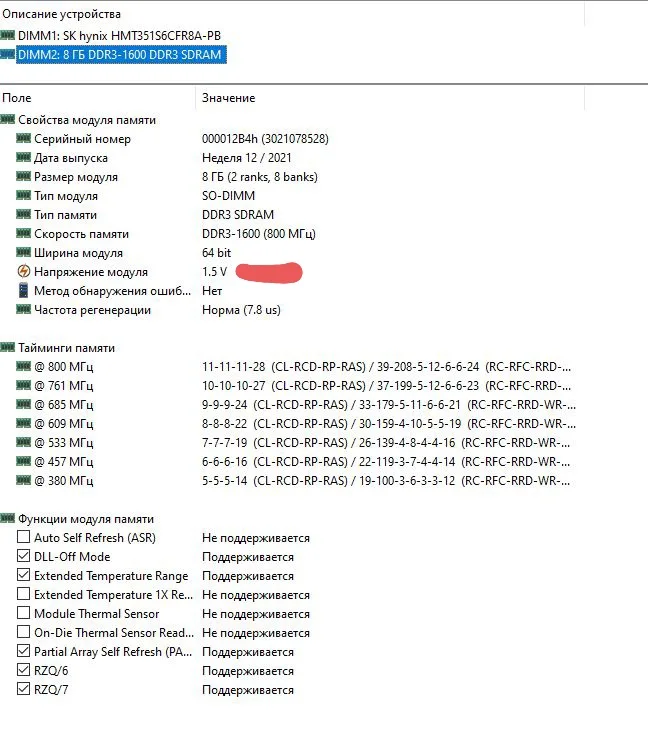The height and width of the screenshot is (744, 648).
Task: Click Не поддерживается value for Module Thermal Sensor
Action: point(256,614)
